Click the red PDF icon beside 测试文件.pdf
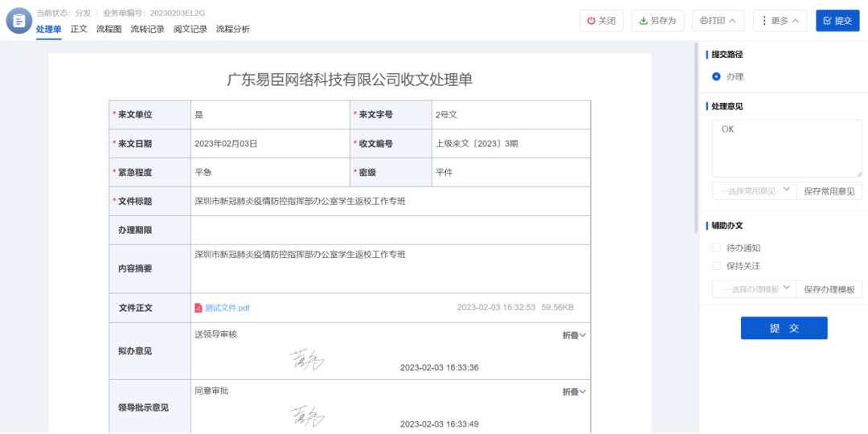The image size is (868, 434). click(199, 308)
